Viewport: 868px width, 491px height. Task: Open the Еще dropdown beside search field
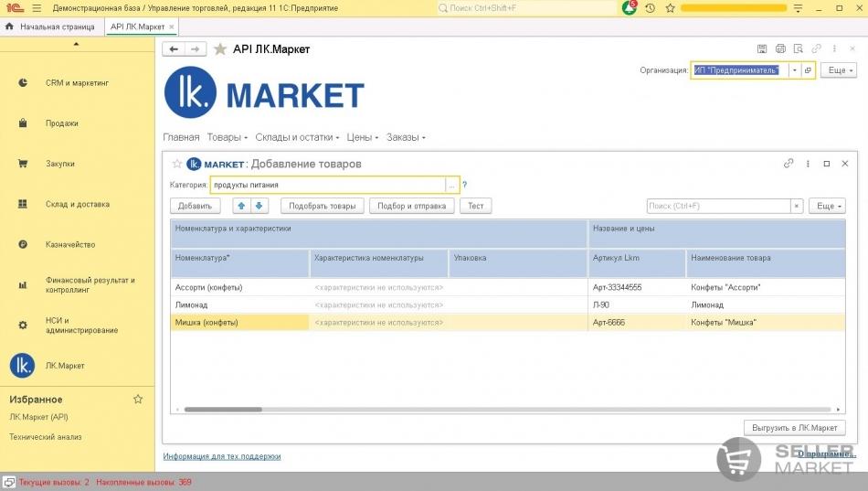coord(827,206)
